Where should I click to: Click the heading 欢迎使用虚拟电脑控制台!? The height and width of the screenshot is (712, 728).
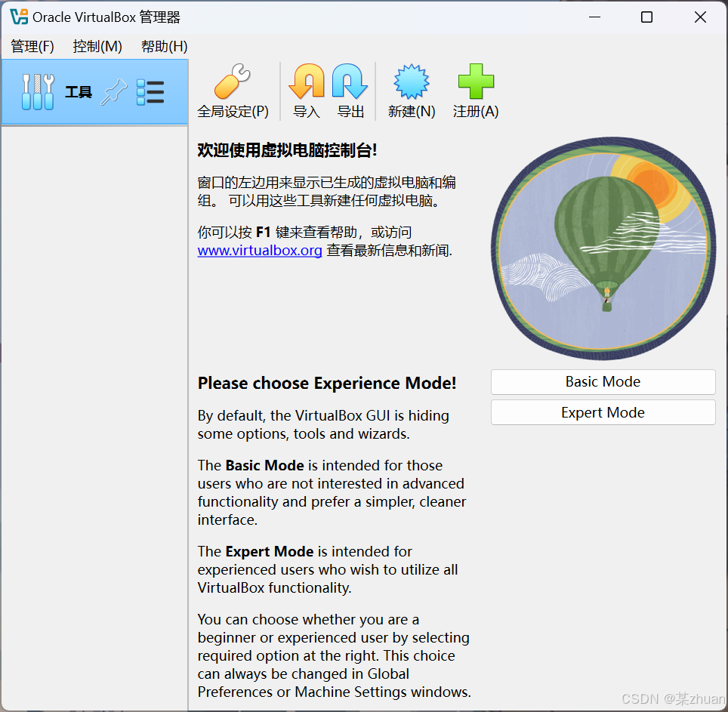[x=287, y=150]
